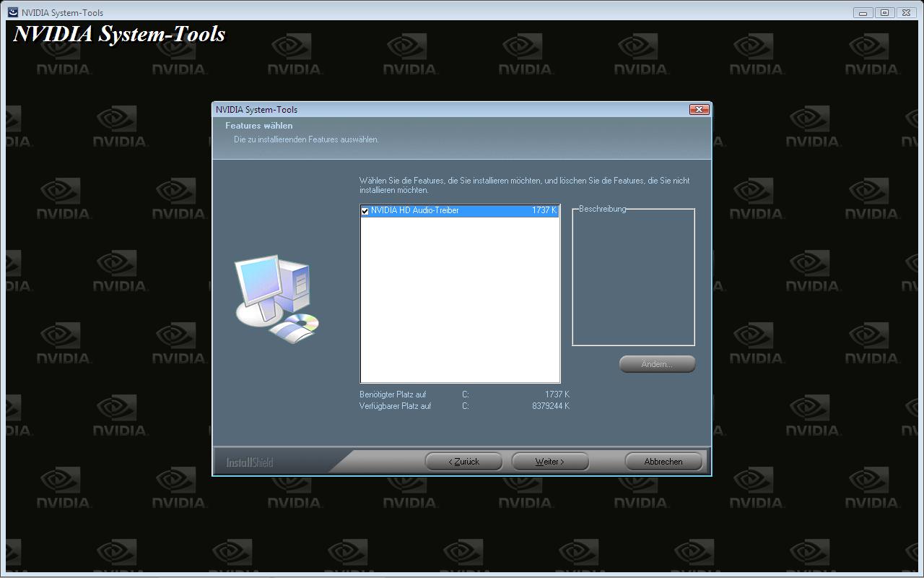Click the Beschreibung description box
The height and width of the screenshot is (578, 924).
(633, 277)
